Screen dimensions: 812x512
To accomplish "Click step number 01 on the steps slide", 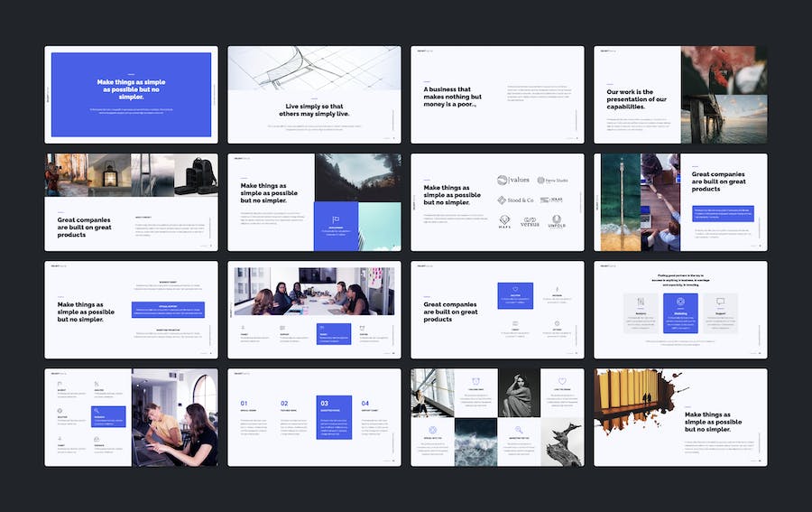I will (x=244, y=404).
